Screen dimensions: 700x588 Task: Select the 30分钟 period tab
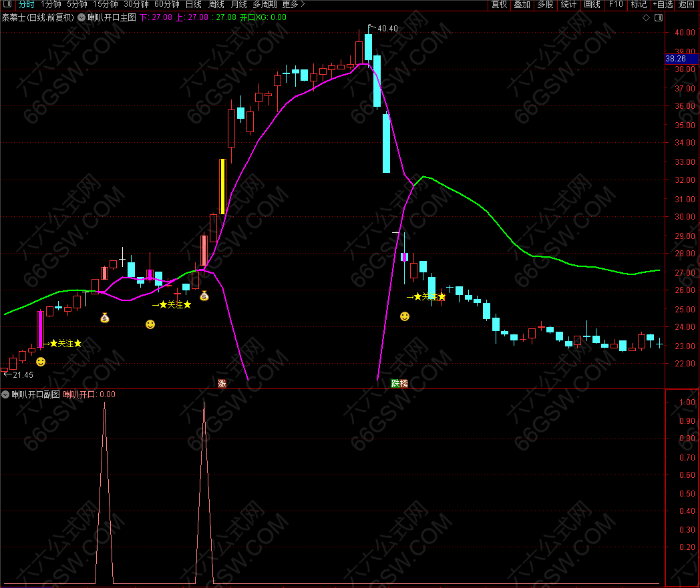(136, 5)
